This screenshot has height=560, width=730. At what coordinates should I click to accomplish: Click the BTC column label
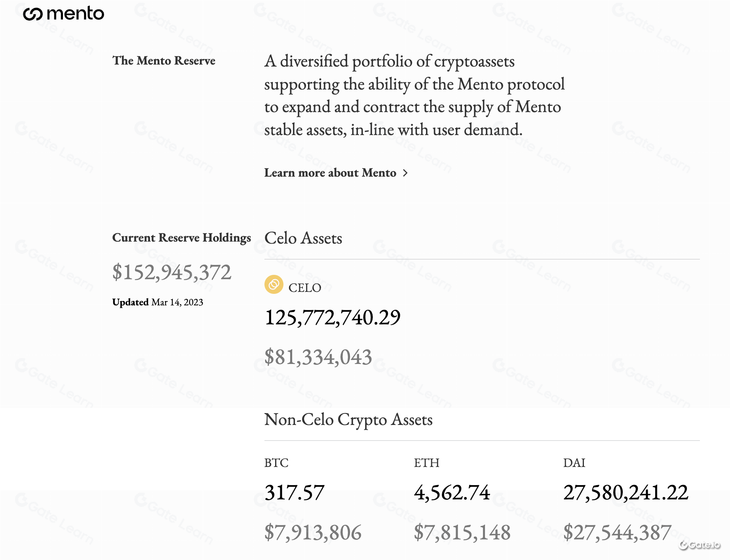276,463
